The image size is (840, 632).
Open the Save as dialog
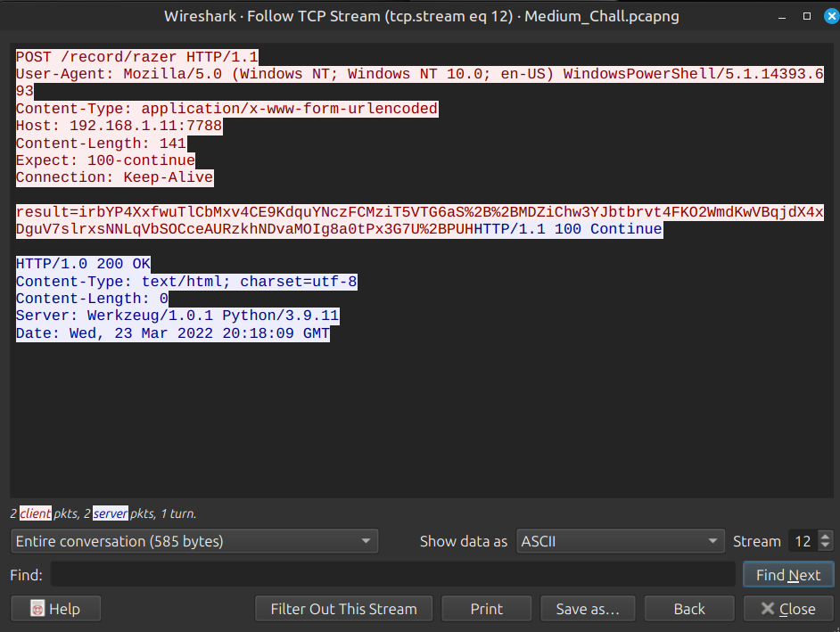588,608
